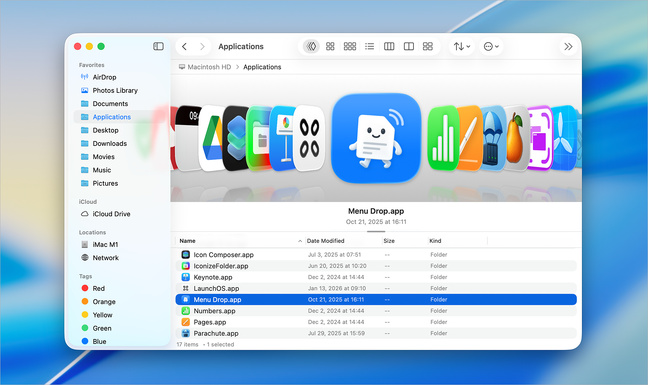Toggle the sidebar visibility button
This screenshot has height=385, width=648.
(x=158, y=46)
